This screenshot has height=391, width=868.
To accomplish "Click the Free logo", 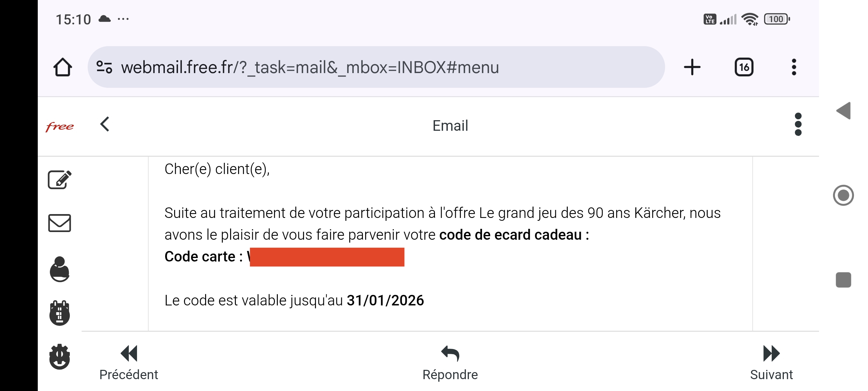I will tap(60, 127).
